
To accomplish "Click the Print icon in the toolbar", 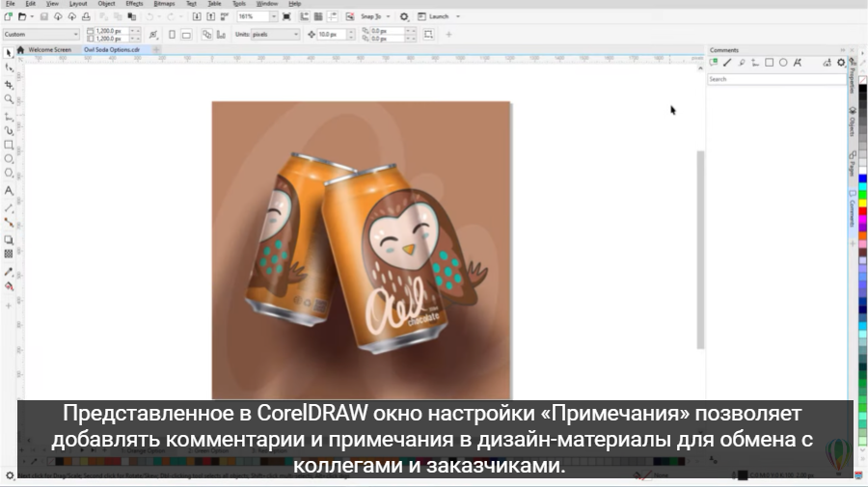I will (x=86, y=16).
